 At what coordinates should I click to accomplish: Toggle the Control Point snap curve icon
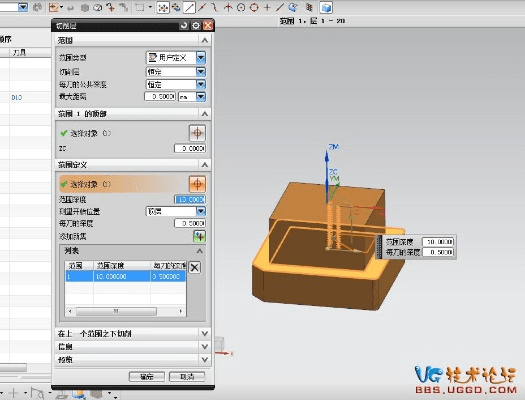(x=215, y=8)
